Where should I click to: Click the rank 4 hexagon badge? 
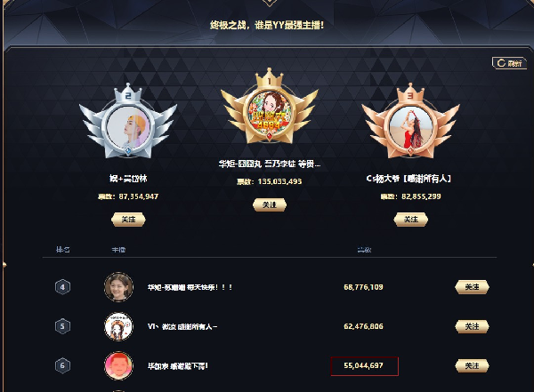62,287
